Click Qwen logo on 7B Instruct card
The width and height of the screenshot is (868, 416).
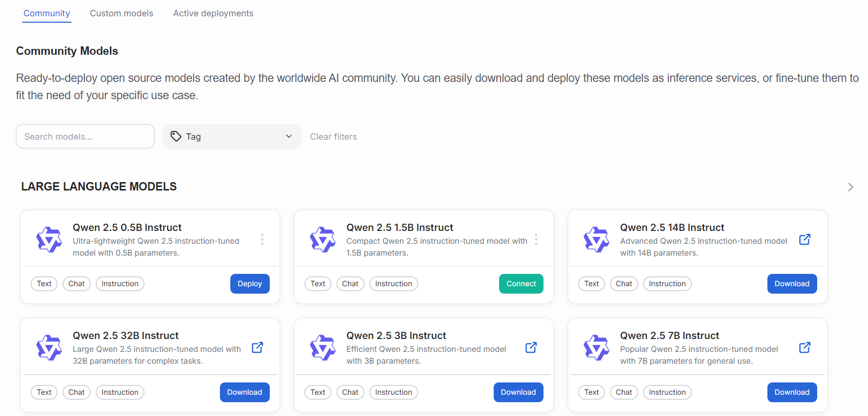click(597, 348)
